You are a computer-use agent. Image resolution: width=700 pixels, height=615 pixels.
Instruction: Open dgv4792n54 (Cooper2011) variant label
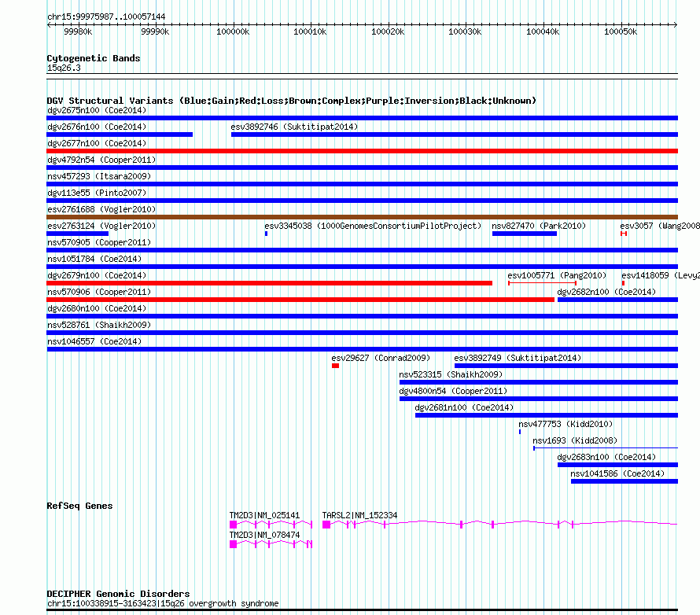point(101,160)
